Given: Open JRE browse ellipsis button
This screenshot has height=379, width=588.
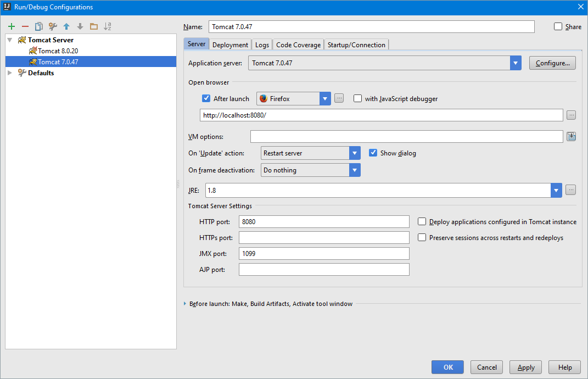Looking at the screenshot, I should (571, 190).
